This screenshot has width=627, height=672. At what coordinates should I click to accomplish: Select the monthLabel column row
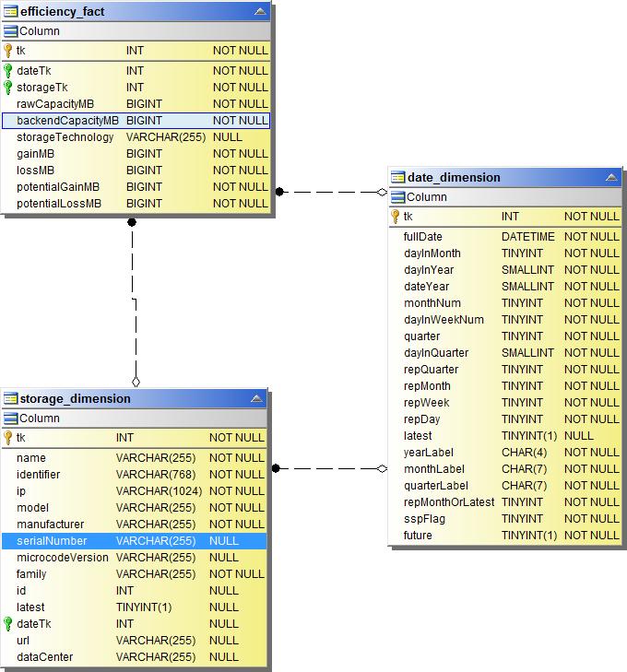[505, 469]
